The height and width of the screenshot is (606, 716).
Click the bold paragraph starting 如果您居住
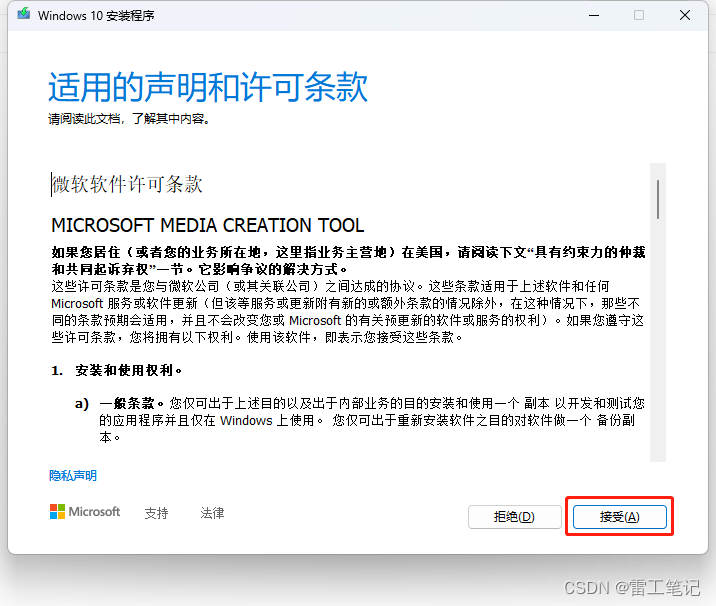[348, 261]
